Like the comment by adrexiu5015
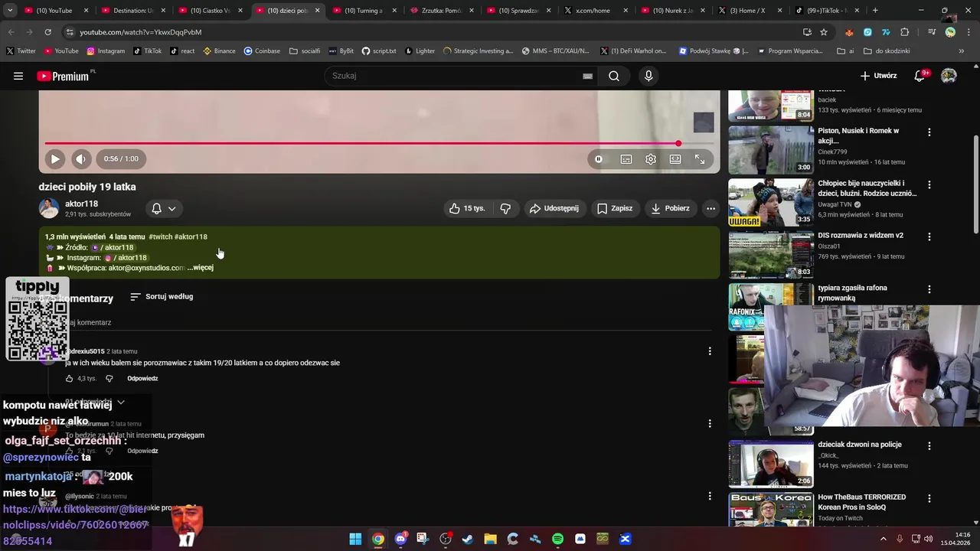Screen dimensions: 980x551 click(69, 379)
